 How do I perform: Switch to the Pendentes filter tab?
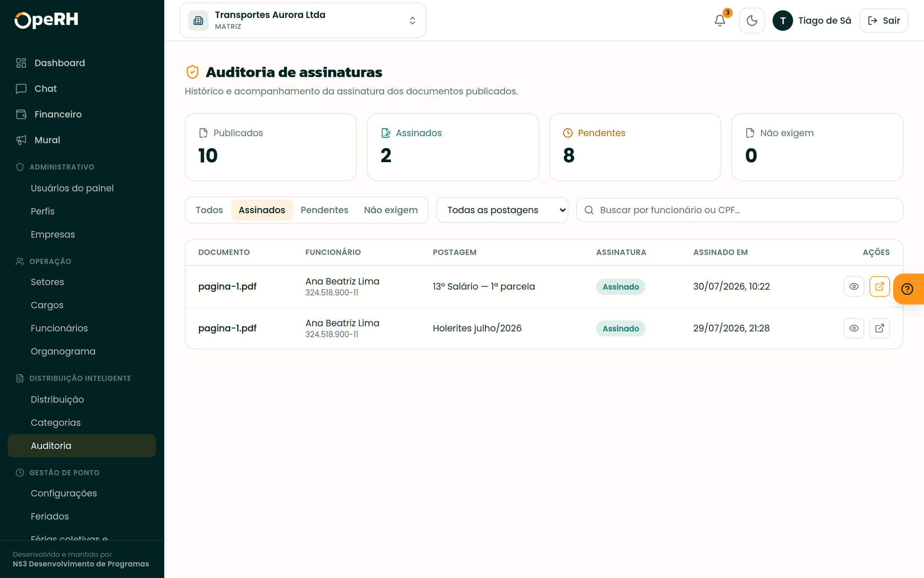pos(324,210)
